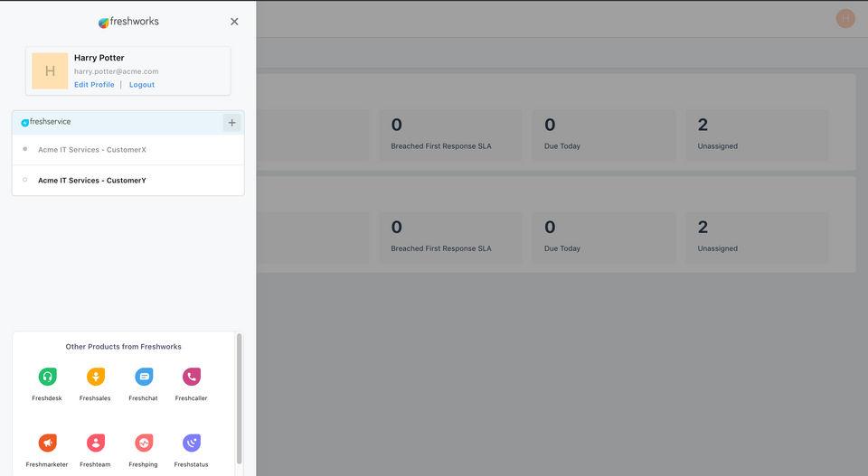Launch the Freshping product icon
This screenshot has height=476, width=868.
coord(144,443)
